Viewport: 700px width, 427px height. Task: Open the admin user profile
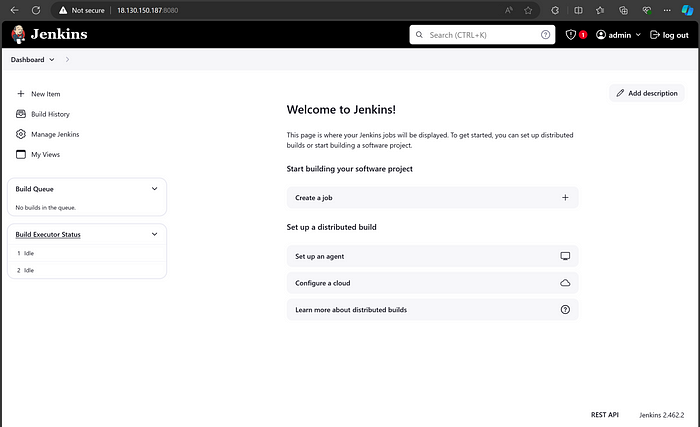coord(614,35)
